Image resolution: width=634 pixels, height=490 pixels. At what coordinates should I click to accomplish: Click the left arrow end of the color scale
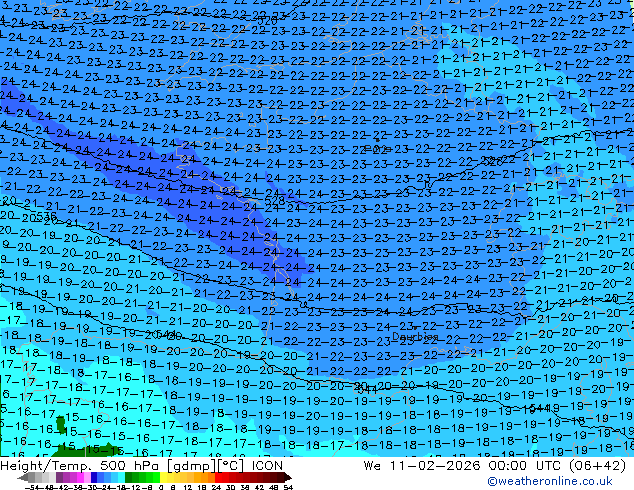pos(22,477)
